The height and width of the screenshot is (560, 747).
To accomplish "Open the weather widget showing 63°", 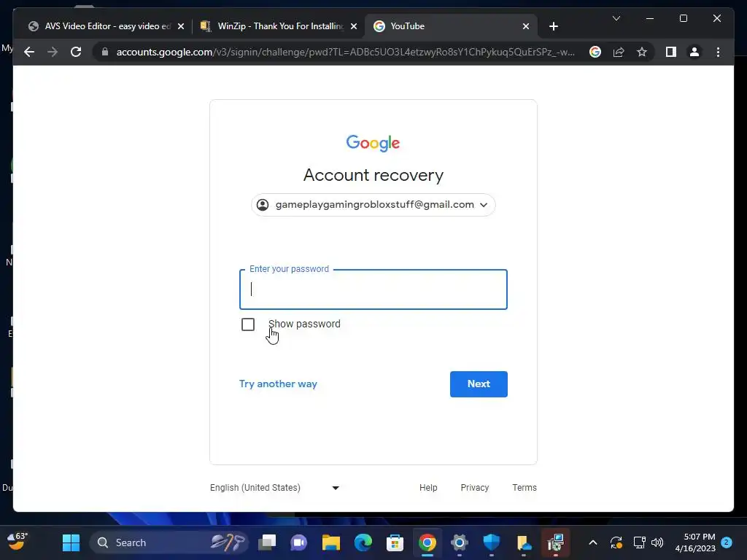I will pos(18,542).
